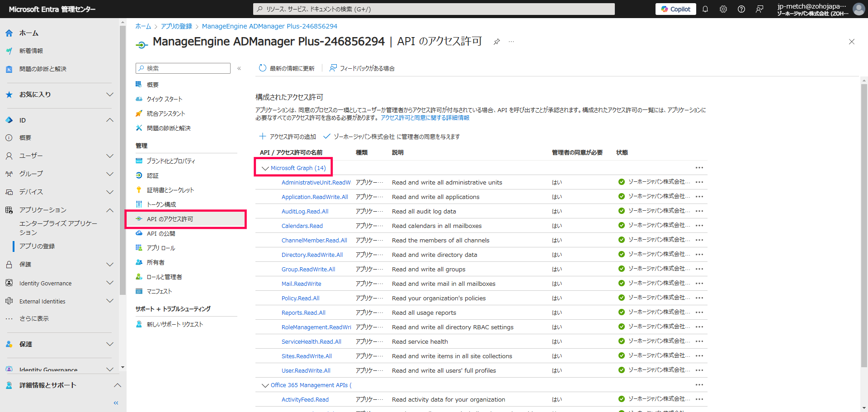This screenshot has width=868, height=412.
Task: Click さらに表示 in left navigation
Action: point(34,319)
